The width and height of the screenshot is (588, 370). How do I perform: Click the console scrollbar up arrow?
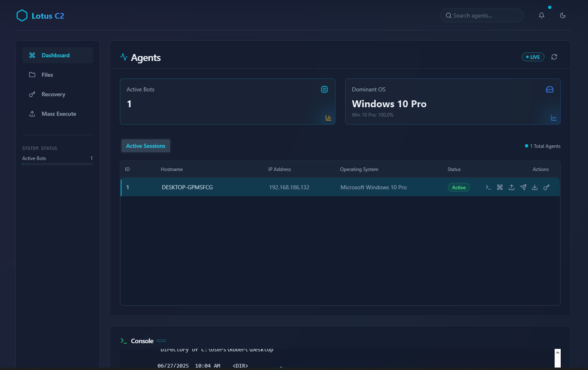tap(557, 352)
